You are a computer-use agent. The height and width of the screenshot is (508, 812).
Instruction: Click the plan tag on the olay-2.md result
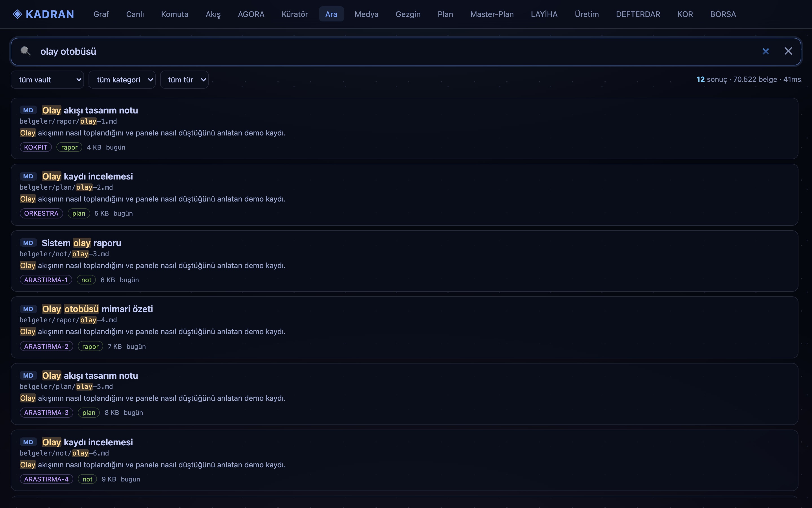click(x=79, y=213)
